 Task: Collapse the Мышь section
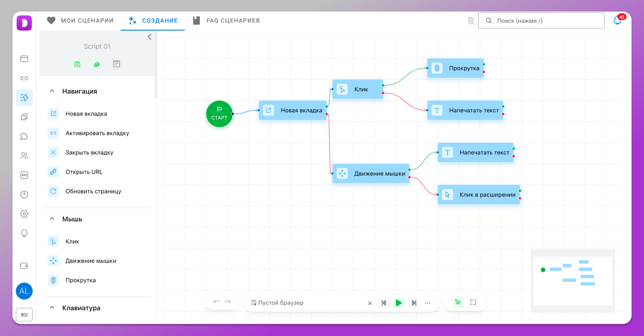coord(52,219)
